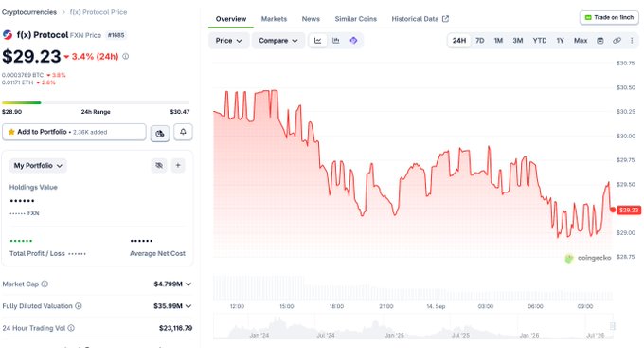Click the current $29.23 price marker
The height and width of the screenshot is (348, 644).
click(x=629, y=211)
